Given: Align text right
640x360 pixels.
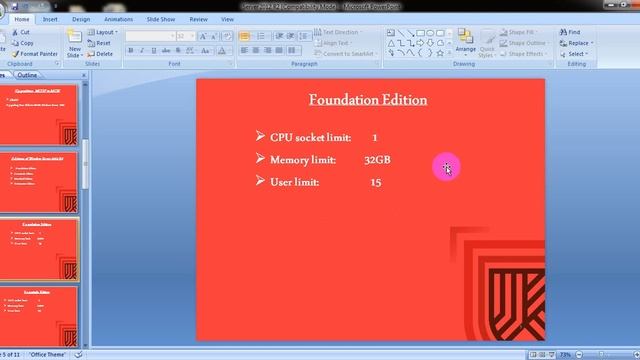Looking at the screenshot, I should [268, 51].
